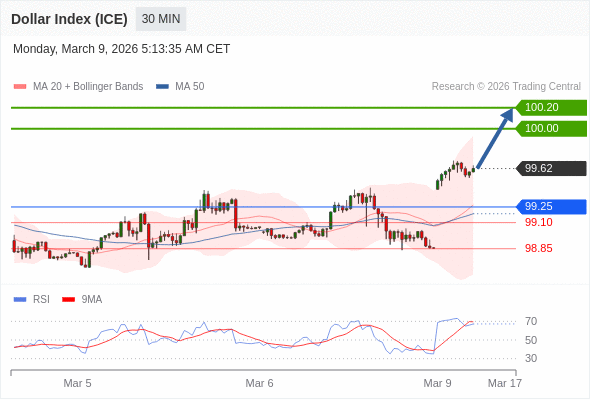This screenshot has height=400, width=590.
Task: Click the RSI 70 axis value
Action: click(531, 322)
